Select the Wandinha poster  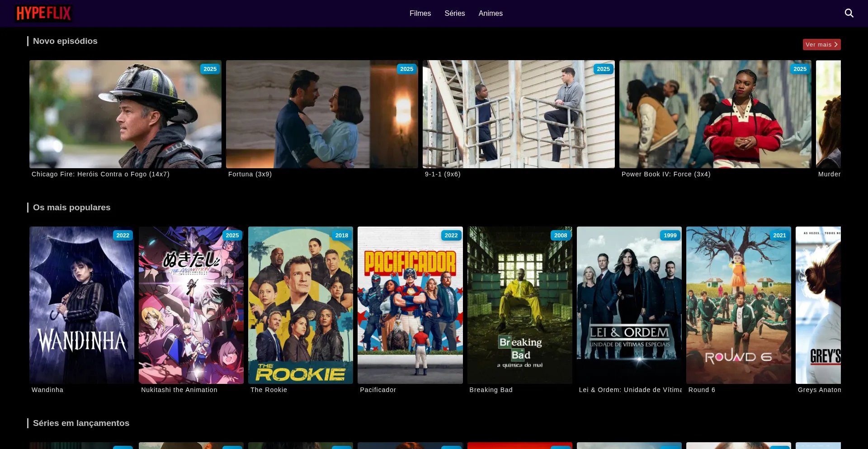pyautogui.click(x=81, y=305)
